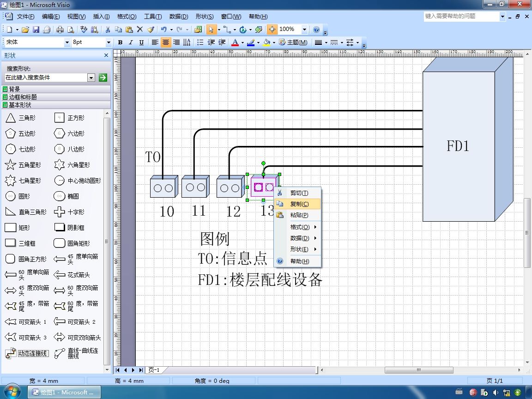Save the drawing with the floppy disk icon
Screen dimensions: 532x399
36,30
